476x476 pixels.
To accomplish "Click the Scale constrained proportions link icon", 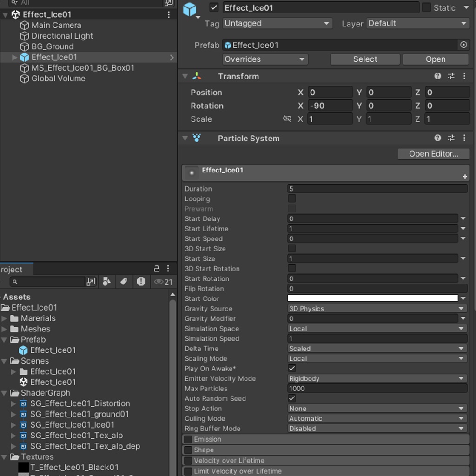I will (287, 119).
